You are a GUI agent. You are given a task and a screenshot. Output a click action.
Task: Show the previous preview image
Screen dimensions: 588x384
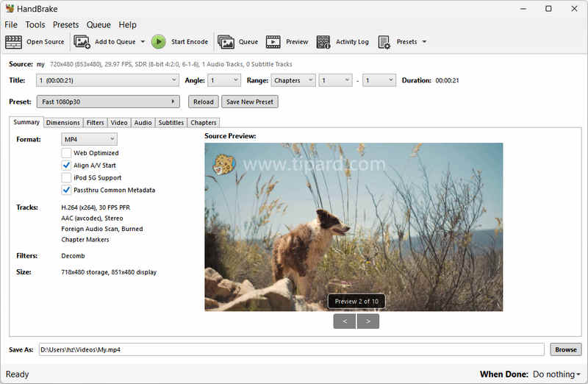(345, 321)
